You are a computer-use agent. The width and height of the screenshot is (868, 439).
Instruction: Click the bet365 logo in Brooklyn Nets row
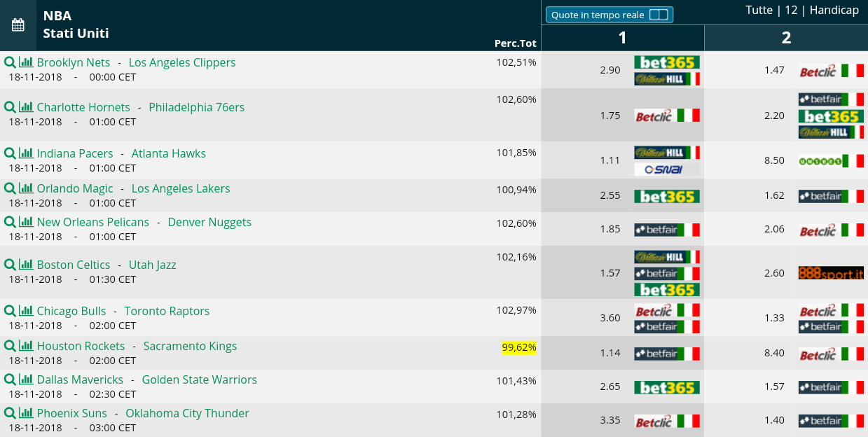point(667,62)
